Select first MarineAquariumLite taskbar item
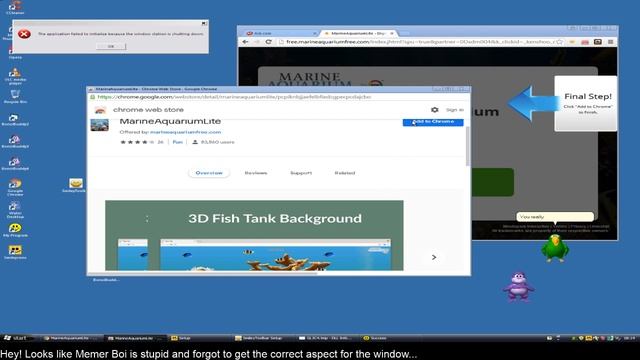 [x=71, y=338]
